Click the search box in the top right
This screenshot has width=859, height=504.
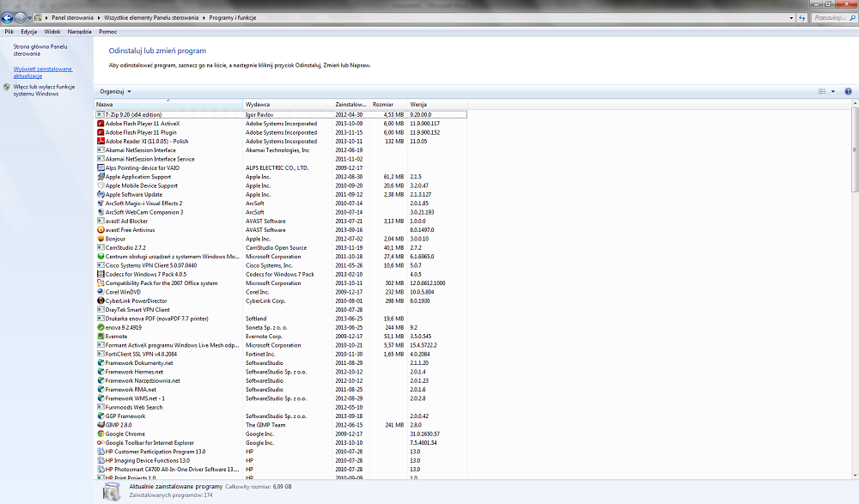[833, 17]
